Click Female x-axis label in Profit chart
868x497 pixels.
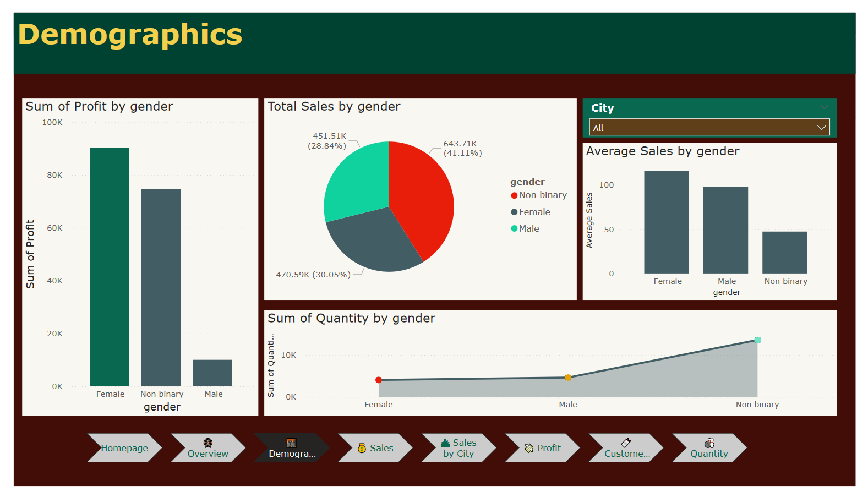point(110,394)
